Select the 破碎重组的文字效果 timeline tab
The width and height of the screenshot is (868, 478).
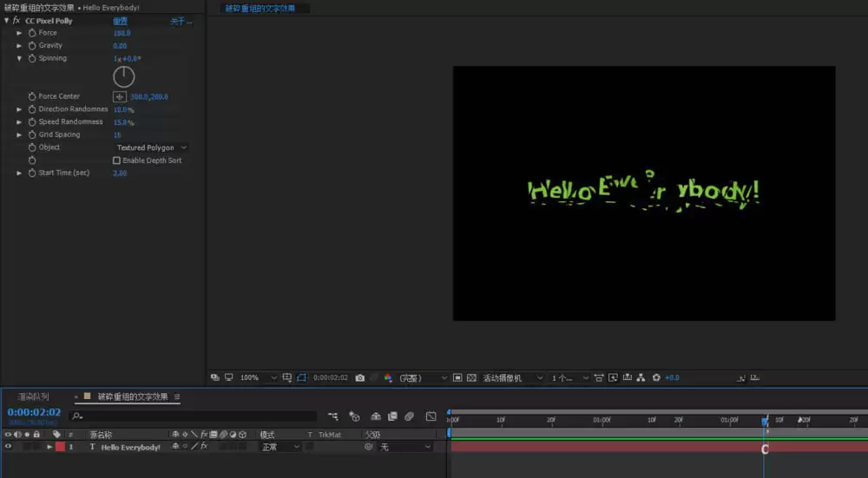tap(132, 396)
